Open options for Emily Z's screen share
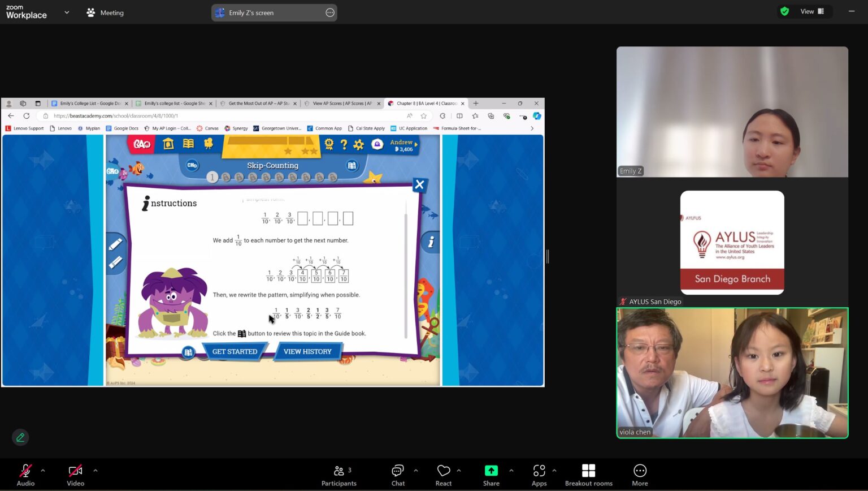 [330, 12]
